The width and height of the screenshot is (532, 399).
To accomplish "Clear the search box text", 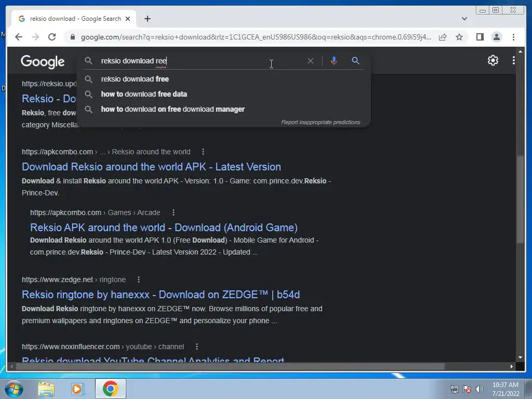I will pyautogui.click(x=311, y=61).
